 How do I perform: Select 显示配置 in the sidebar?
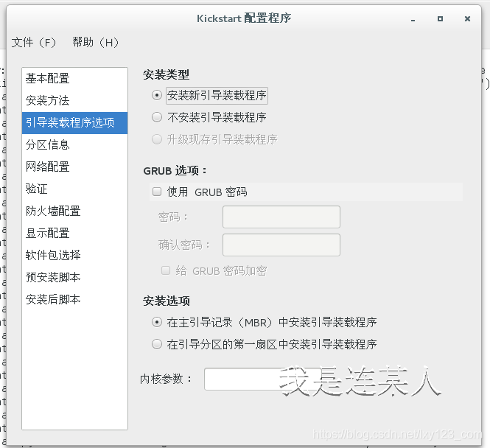click(74, 234)
